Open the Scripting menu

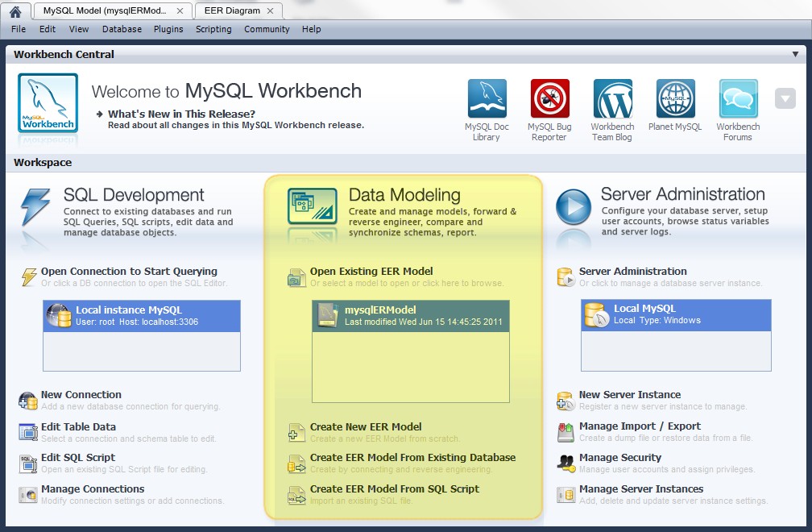213,29
